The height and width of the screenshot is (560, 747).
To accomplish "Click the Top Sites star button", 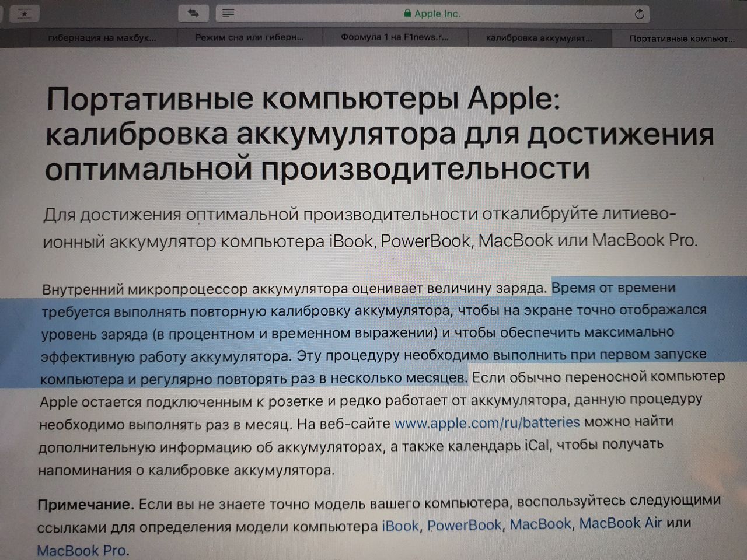I will [x=23, y=13].
